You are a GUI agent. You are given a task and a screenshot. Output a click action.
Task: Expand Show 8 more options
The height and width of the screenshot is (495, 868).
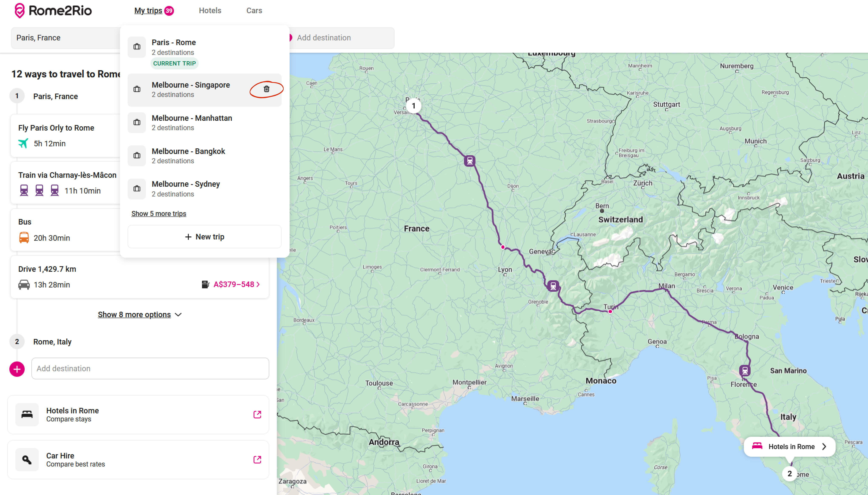pyautogui.click(x=134, y=314)
